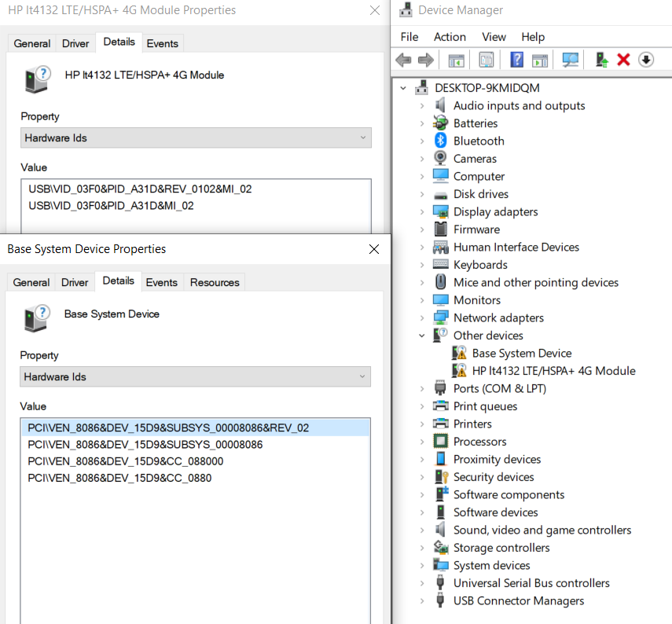Collapse the DESKTOP-9KMIDQM root node
672x624 pixels.
403,88
